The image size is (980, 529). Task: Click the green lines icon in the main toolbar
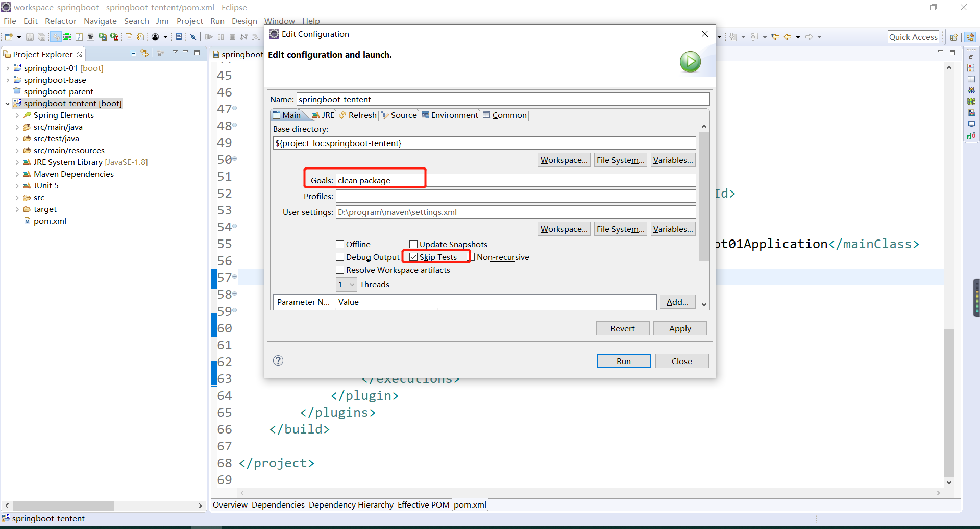[x=67, y=37]
